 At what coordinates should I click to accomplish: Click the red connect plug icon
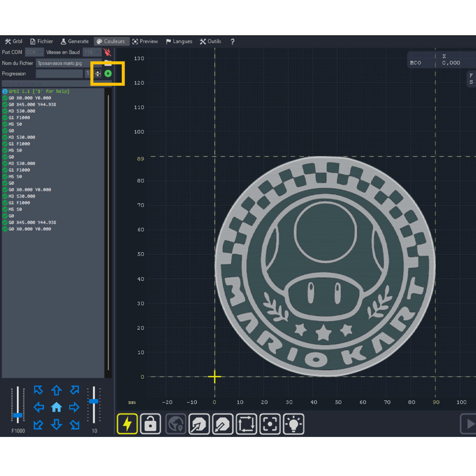(x=107, y=52)
